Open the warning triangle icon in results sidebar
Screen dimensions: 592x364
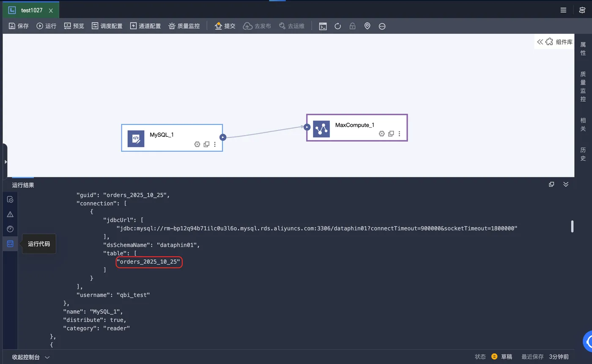pos(10,214)
